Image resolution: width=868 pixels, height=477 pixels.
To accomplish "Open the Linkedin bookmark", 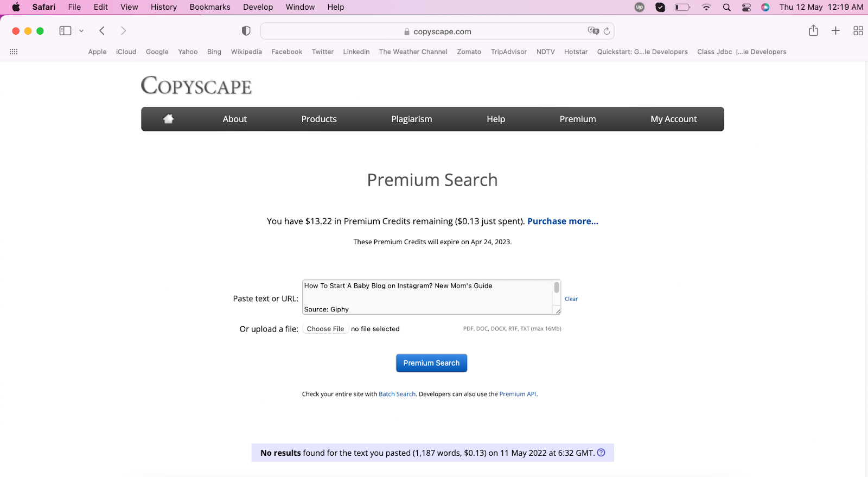I will click(x=356, y=52).
